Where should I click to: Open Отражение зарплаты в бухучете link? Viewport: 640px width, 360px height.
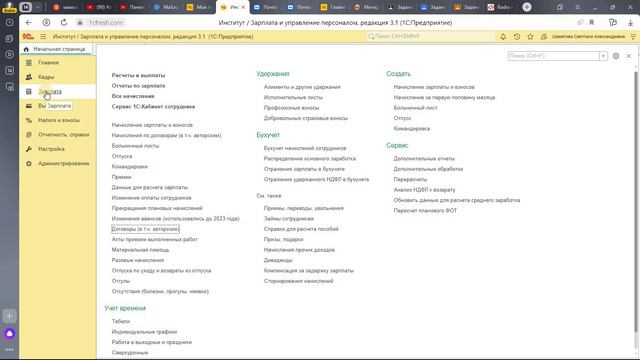click(304, 169)
